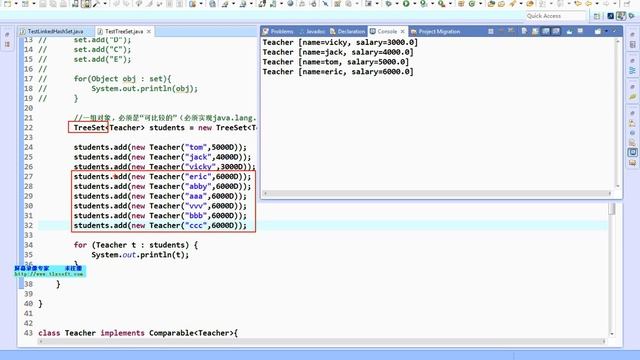Click the line number 22 in gutter

[28, 128]
